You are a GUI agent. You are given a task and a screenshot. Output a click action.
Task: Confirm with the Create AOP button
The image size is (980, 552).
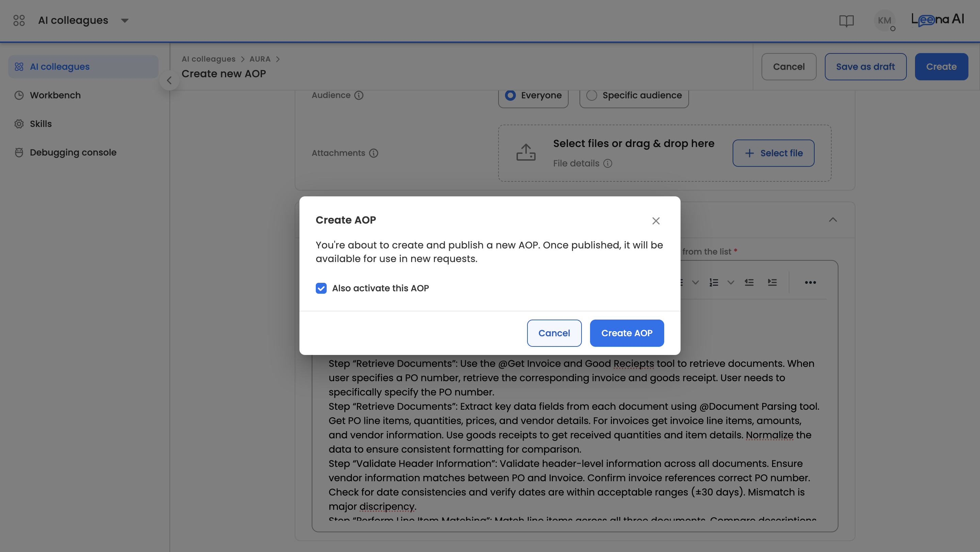[x=626, y=333]
